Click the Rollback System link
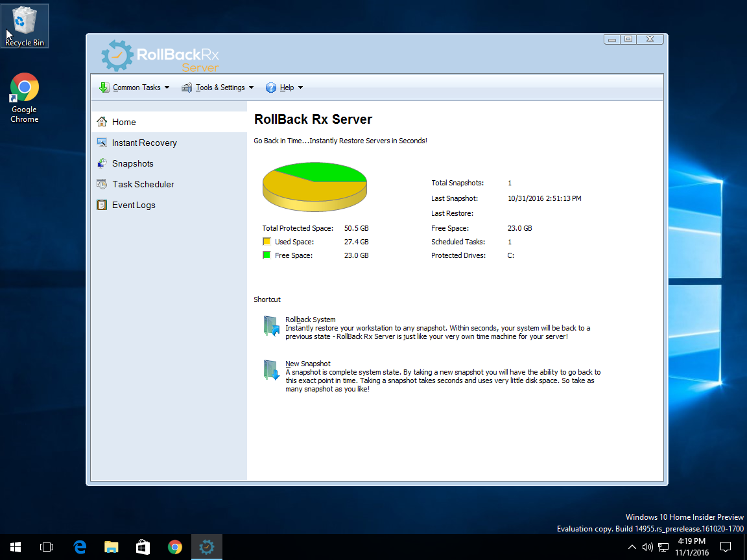 311,320
